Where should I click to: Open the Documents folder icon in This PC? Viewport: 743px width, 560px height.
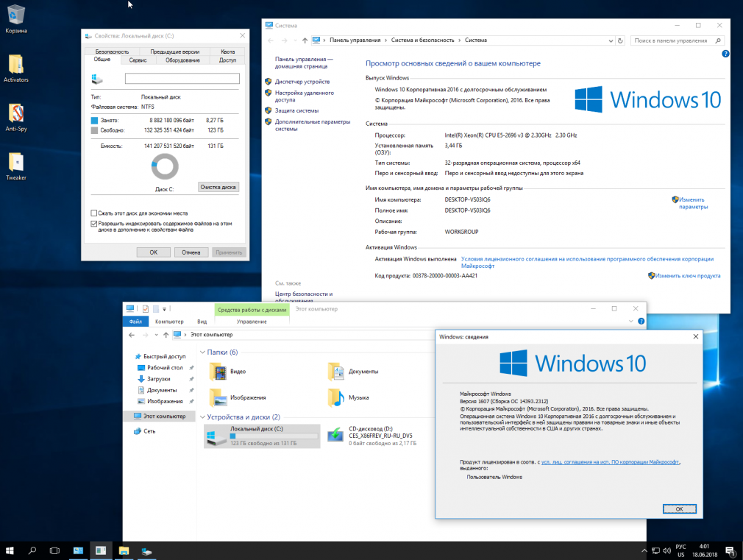coord(336,372)
